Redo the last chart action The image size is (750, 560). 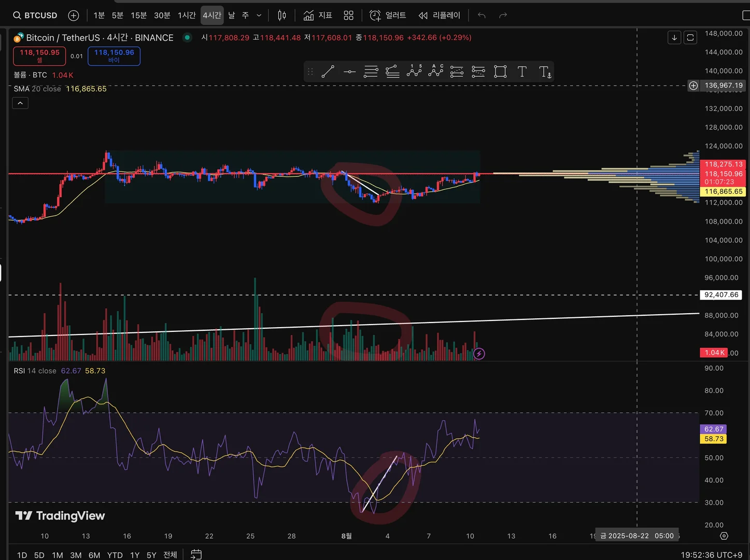[503, 16]
